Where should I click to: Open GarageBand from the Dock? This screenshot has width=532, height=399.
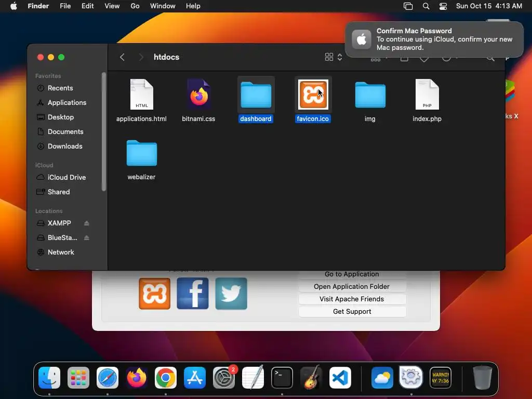[x=311, y=378]
